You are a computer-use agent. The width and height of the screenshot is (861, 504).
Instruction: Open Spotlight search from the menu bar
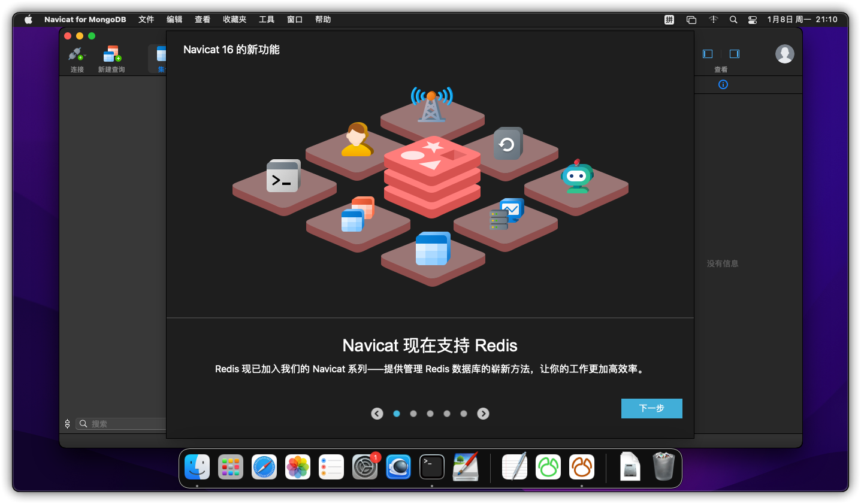(733, 19)
